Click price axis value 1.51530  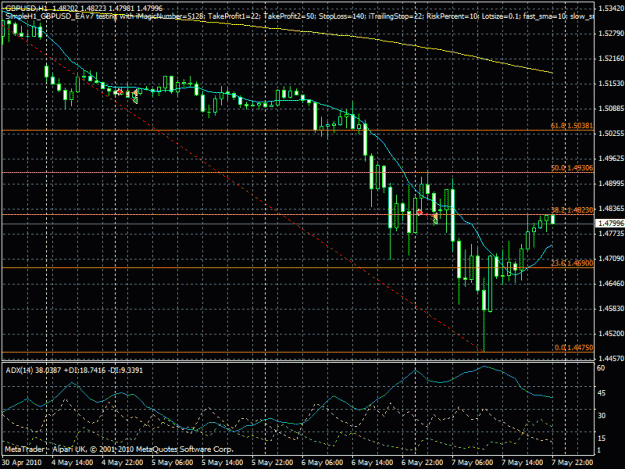click(611, 83)
